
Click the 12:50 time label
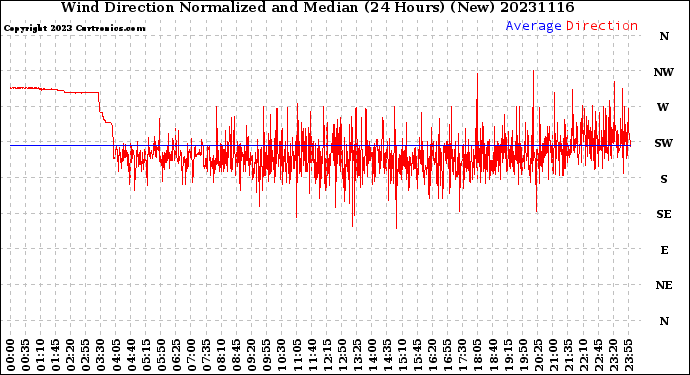(x=342, y=355)
